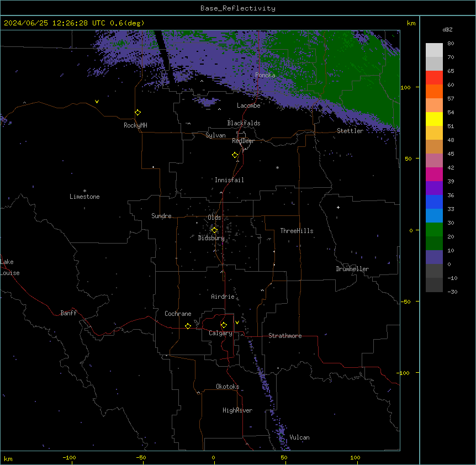Click the km unit label beside timestamp row
The height and width of the screenshot is (465, 476).
pyautogui.click(x=411, y=23)
